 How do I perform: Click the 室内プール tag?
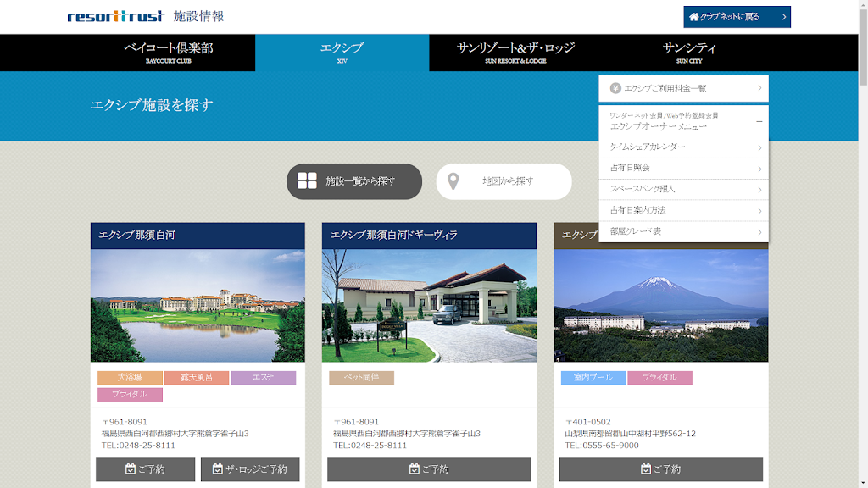pyautogui.click(x=593, y=378)
